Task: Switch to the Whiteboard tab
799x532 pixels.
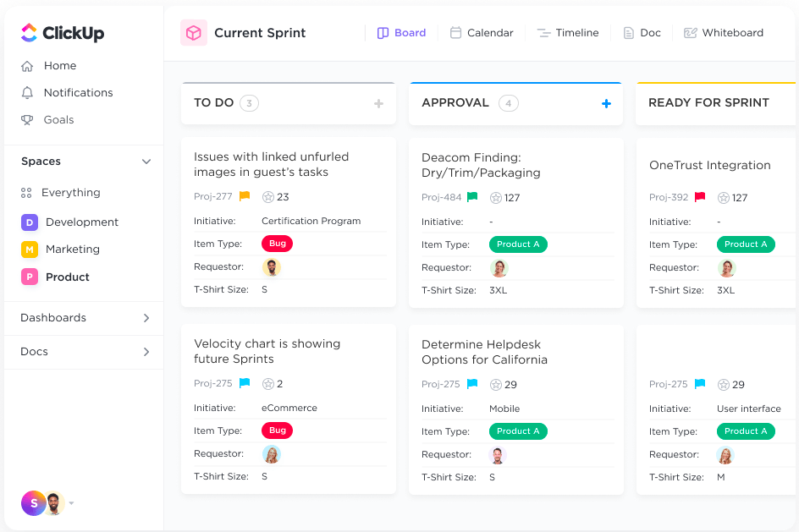Action: (724, 33)
